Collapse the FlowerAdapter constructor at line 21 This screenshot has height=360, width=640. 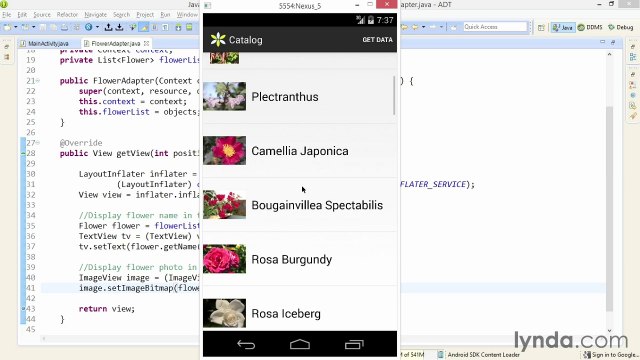coord(38,81)
